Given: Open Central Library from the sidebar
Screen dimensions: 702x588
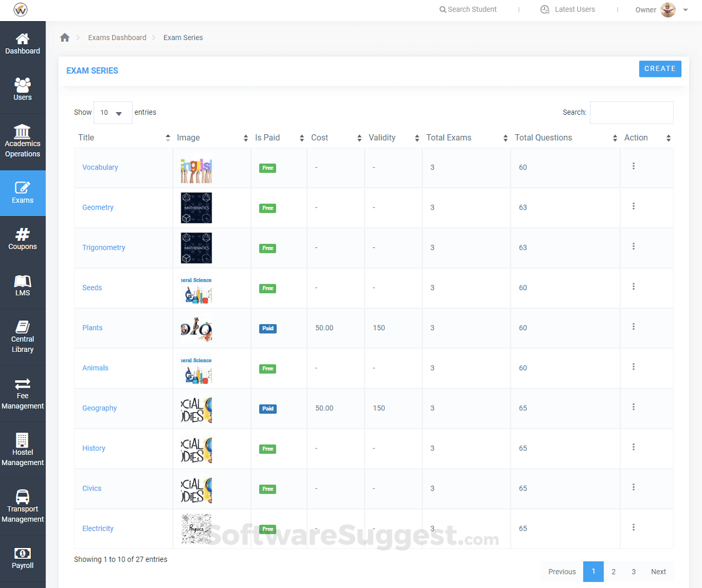Looking at the screenshot, I should (22, 337).
